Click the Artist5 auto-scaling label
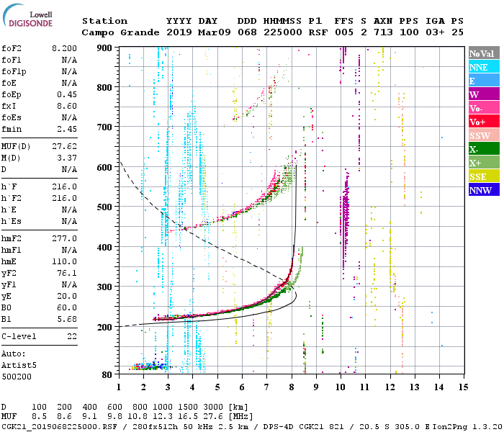Screen dimensions: 504x432 (x=19, y=366)
